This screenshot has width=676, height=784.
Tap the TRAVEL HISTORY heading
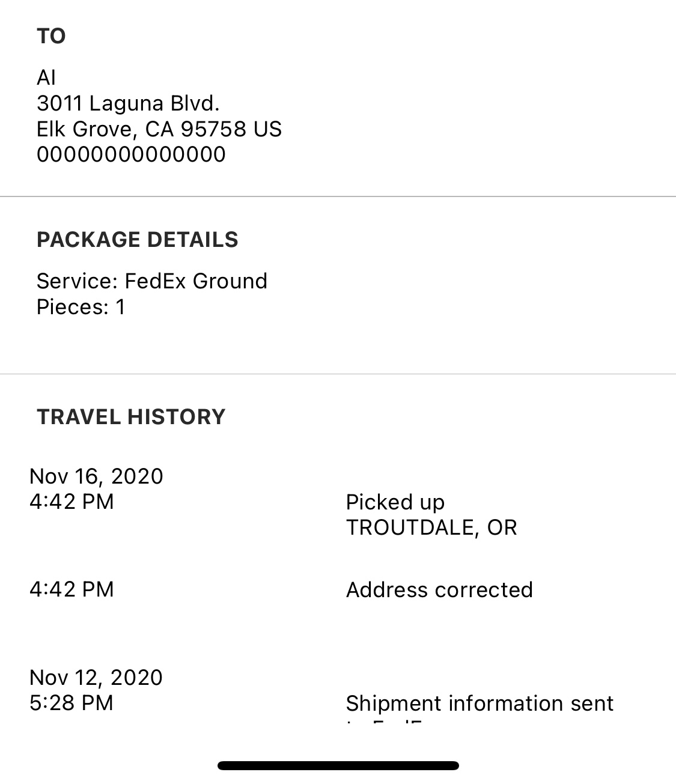pos(131,417)
